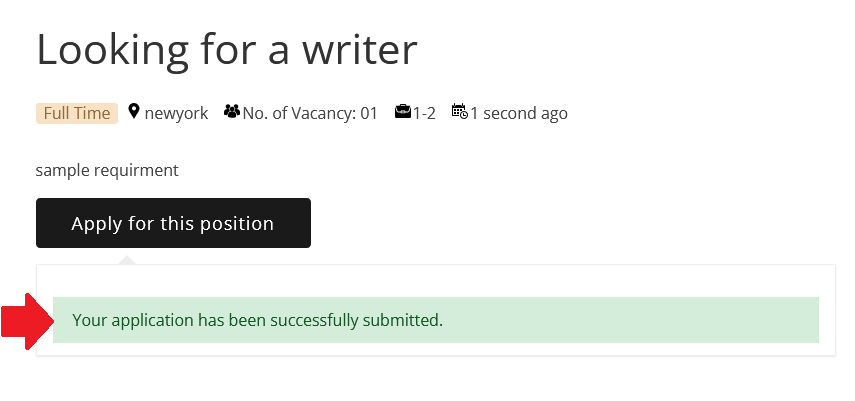Click the word 'writer' in the title
This screenshot has height=401, width=855.
(360, 50)
